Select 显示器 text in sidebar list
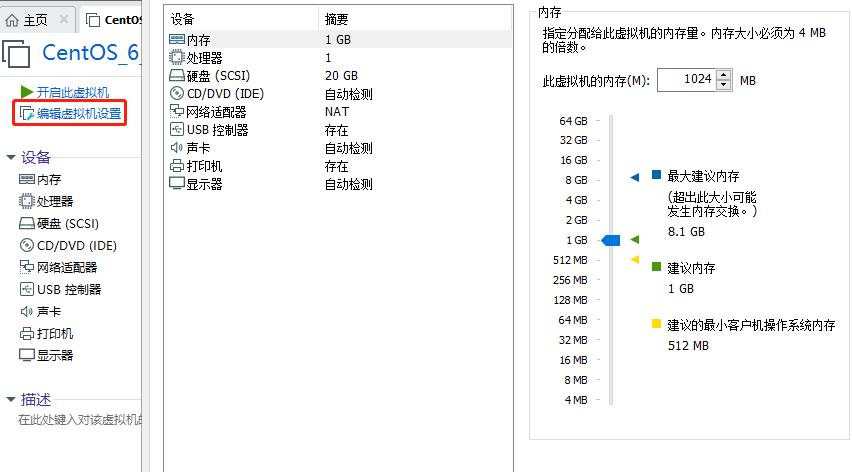The height and width of the screenshot is (472, 852). pos(55,355)
